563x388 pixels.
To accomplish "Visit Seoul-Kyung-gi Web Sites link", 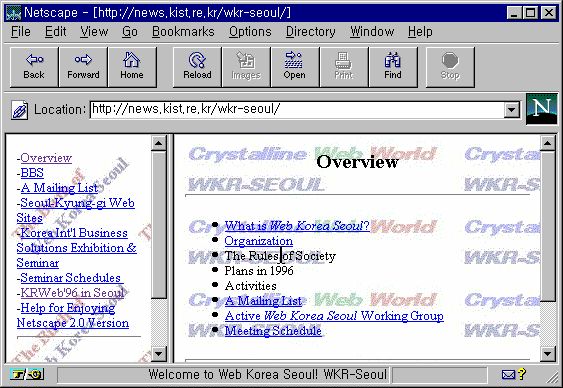I will tap(75, 210).
